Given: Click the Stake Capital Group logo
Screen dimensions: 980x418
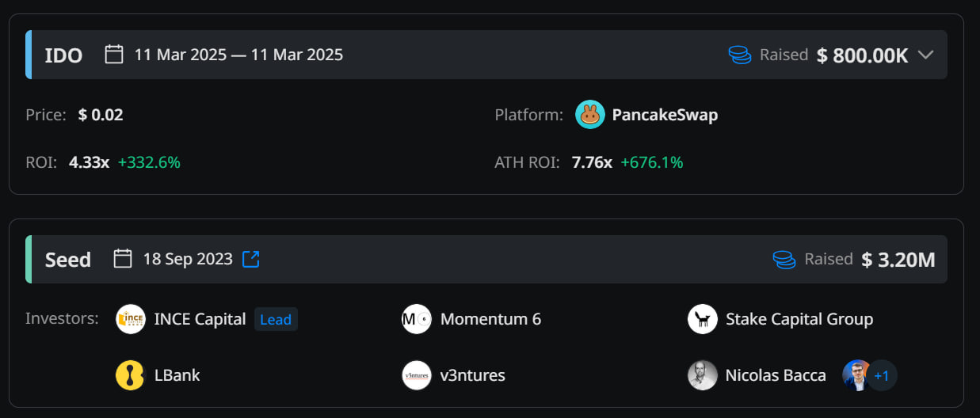Looking at the screenshot, I should pyautogui.click(x=703, y=319).
